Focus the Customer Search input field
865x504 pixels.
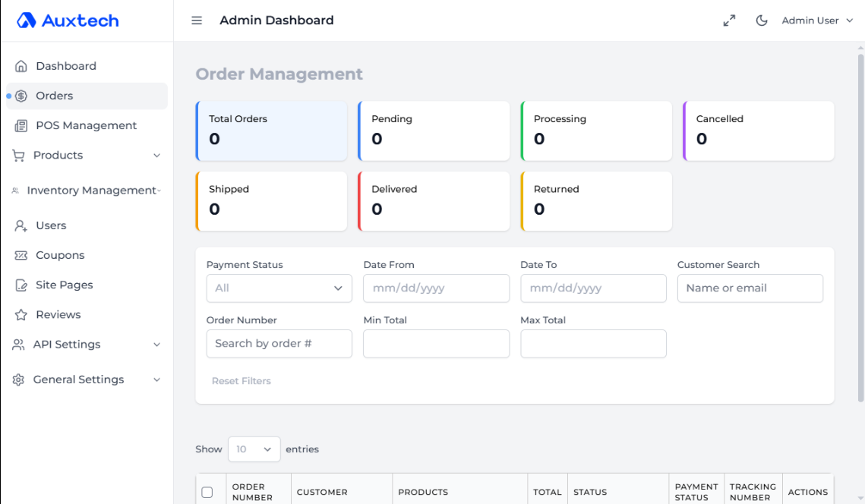tap(750, 288)
